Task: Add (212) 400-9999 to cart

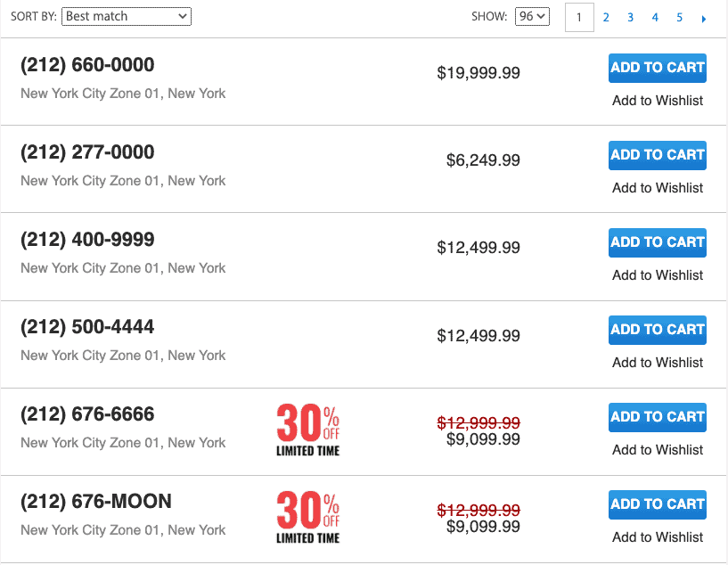Action: 658,242
